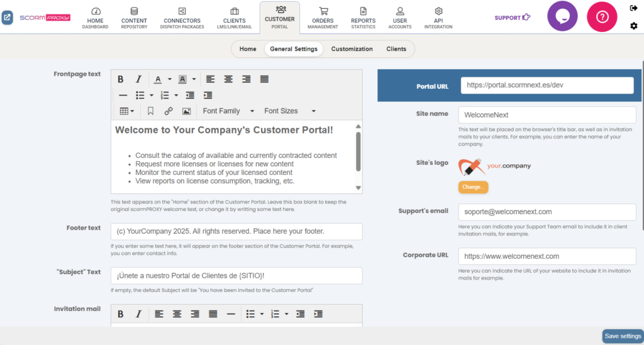The height and width of the screenshot is (345, 644).
Task: Click the "Subject" Text input field
Action: point(236,276)
